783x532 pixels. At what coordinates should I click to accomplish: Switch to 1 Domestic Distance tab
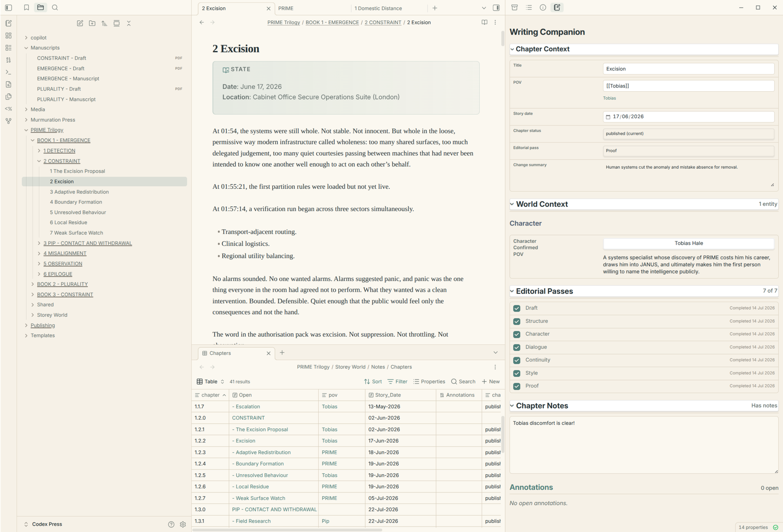click(x=378, y=8)
